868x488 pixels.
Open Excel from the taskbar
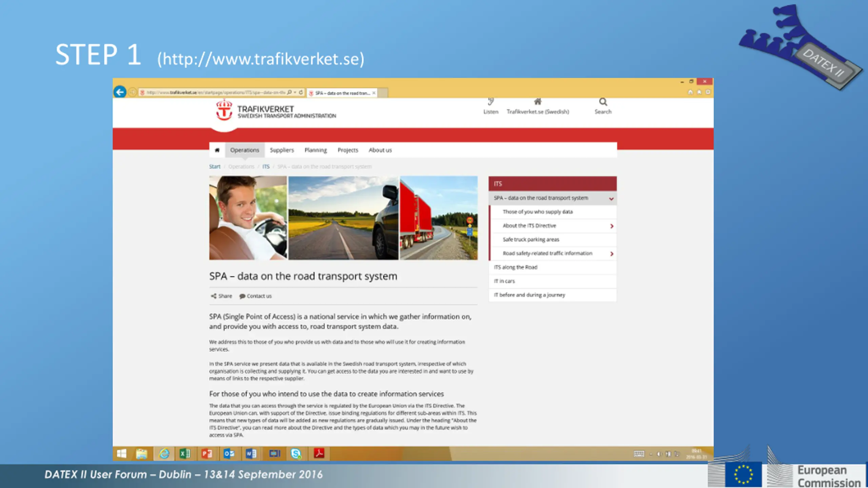pyautogui.click(x=185, y=453)
